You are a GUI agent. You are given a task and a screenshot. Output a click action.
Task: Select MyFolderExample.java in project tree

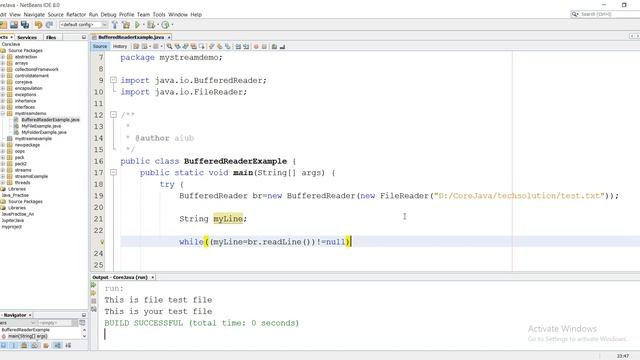(x=44, y=132)
